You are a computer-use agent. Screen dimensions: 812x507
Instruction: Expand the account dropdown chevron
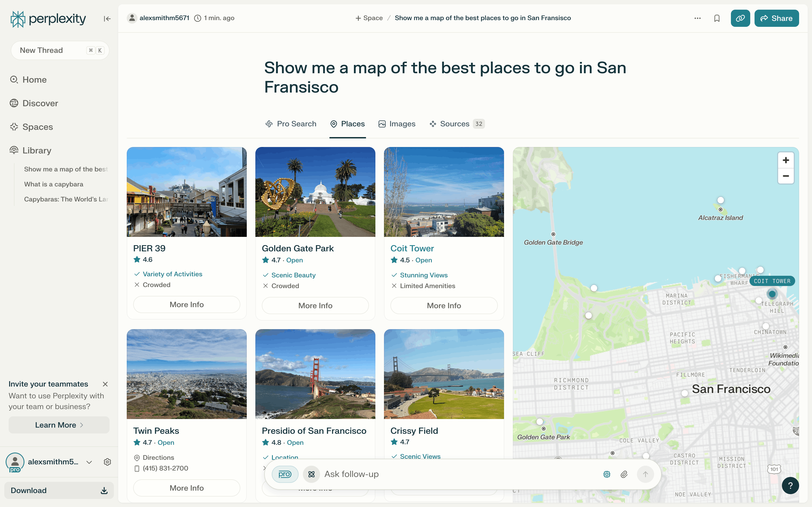(89, 462)
